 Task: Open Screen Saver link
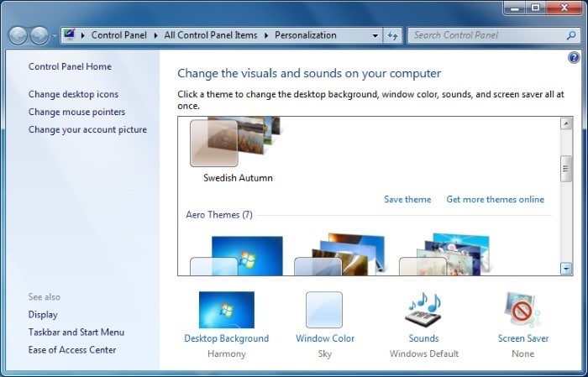523,338
